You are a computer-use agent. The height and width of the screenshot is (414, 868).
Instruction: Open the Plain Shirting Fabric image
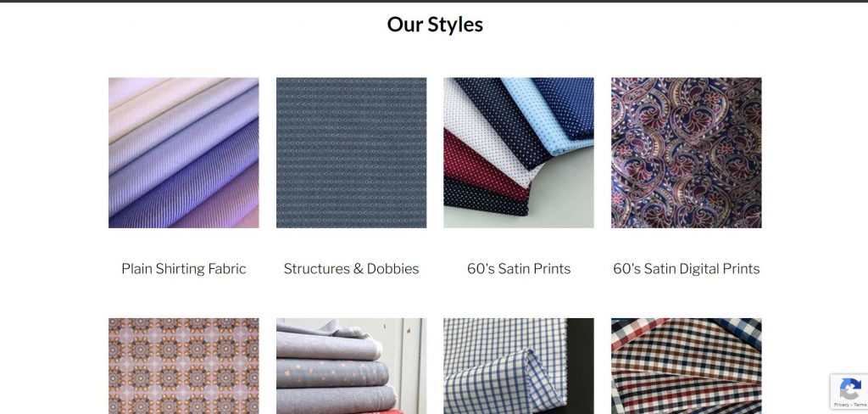184,153
